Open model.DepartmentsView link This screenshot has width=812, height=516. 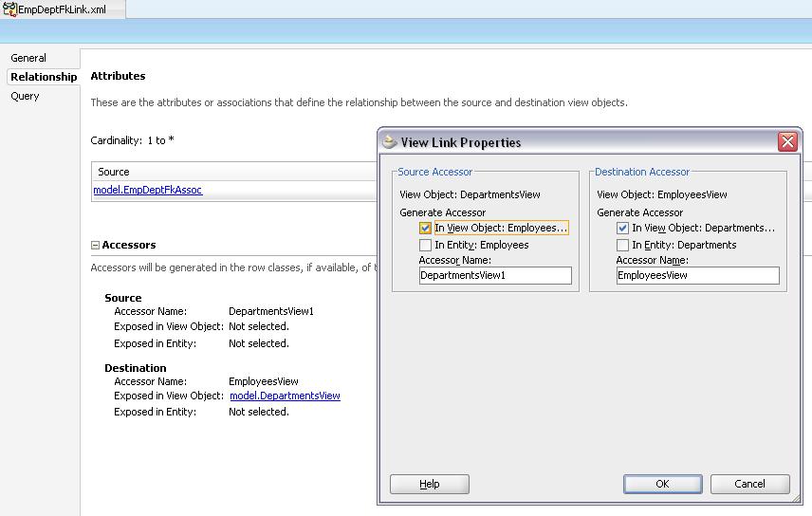(285, 396)
